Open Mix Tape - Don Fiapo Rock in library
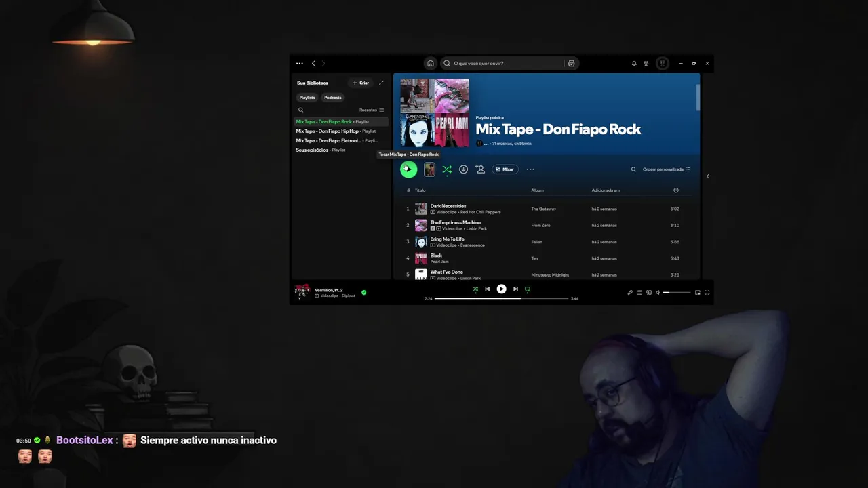The width and height of the screenshot is (868, 488). tap(341, 122)
